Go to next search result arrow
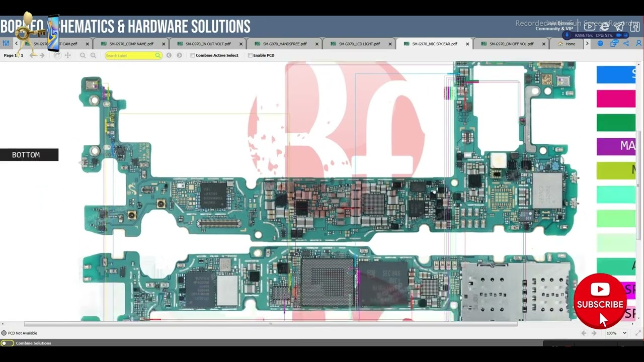Viewport: 644px width, 362px height. point(179,55)
